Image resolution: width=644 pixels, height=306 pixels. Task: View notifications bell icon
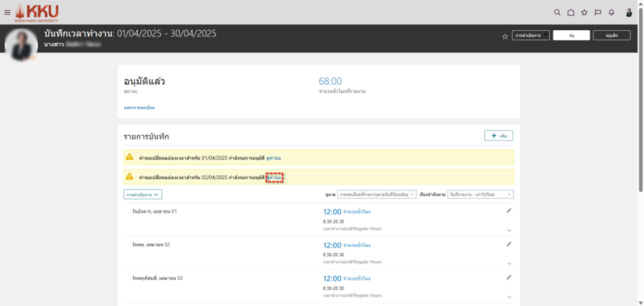pyautogui.click(x=611, y=12)
